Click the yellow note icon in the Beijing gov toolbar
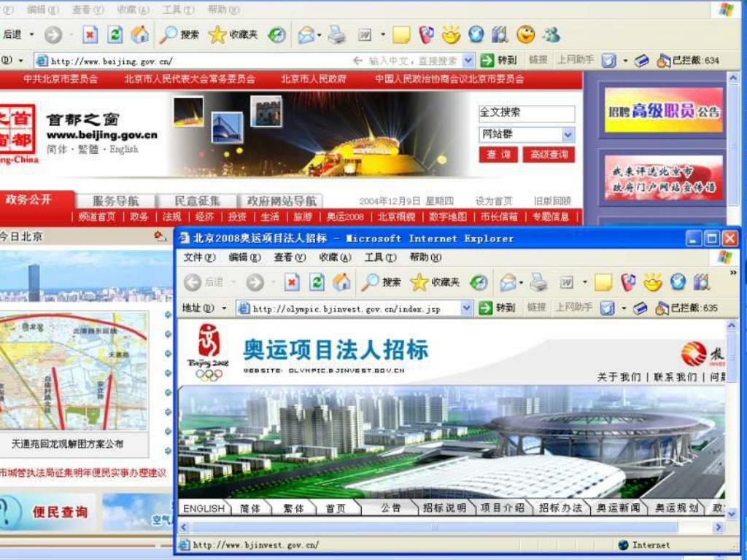747x560 pixels. coord(401,35)
